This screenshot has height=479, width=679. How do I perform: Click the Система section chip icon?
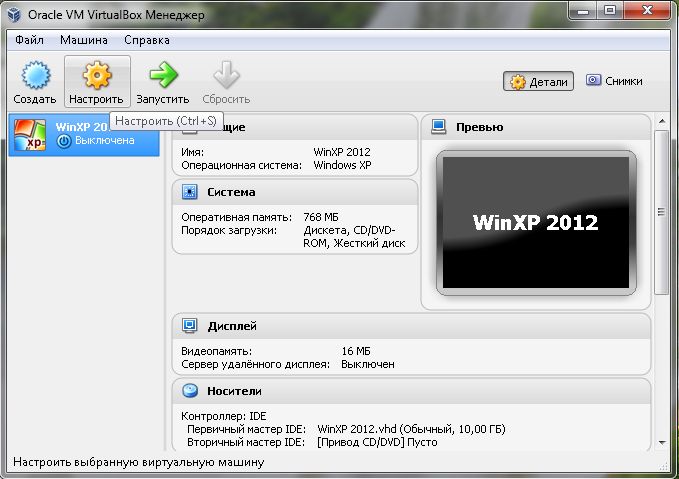coord(190,192)
